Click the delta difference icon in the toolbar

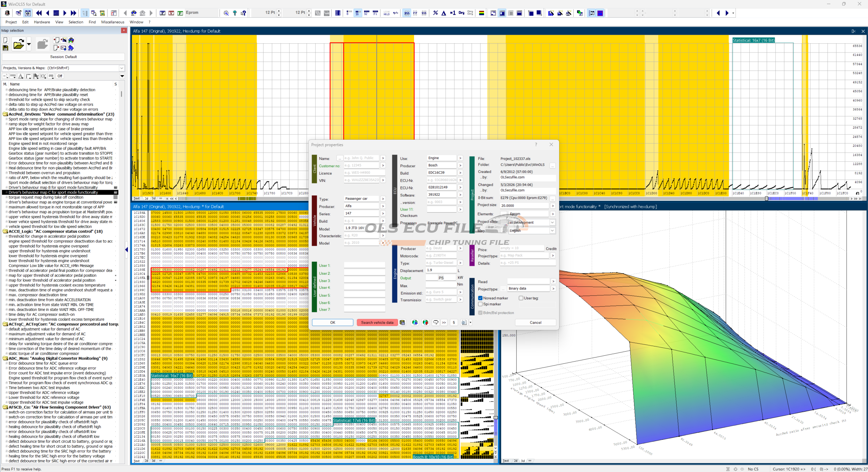(x=444, y=13)
